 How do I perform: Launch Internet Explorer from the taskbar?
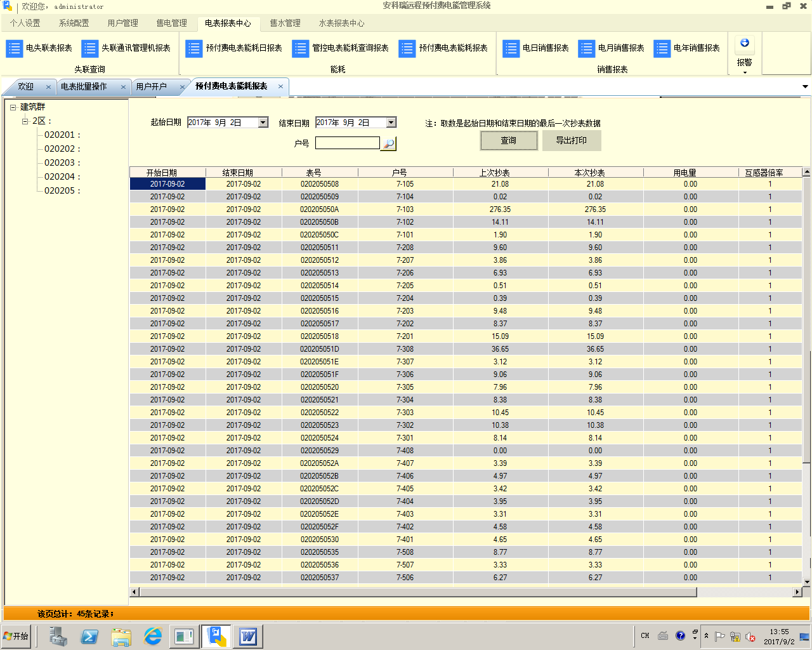pyautogui.click(x=152, y=636)
